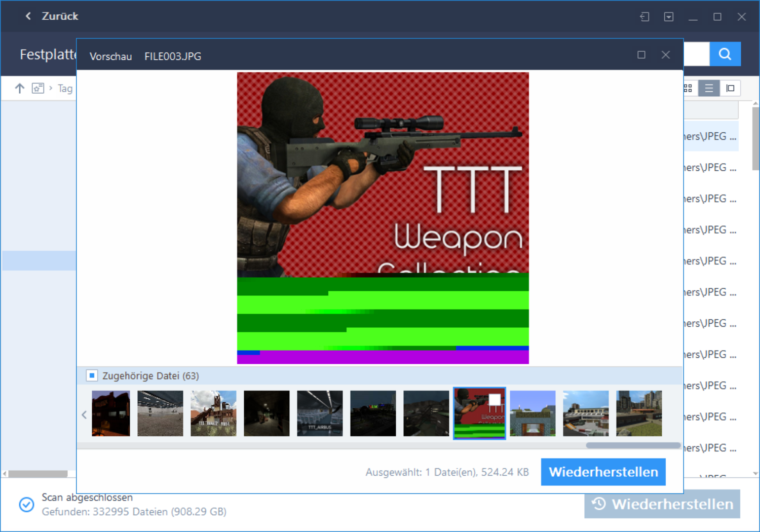Select the grey warehouse floor thumbnail

tap(160, 413)
